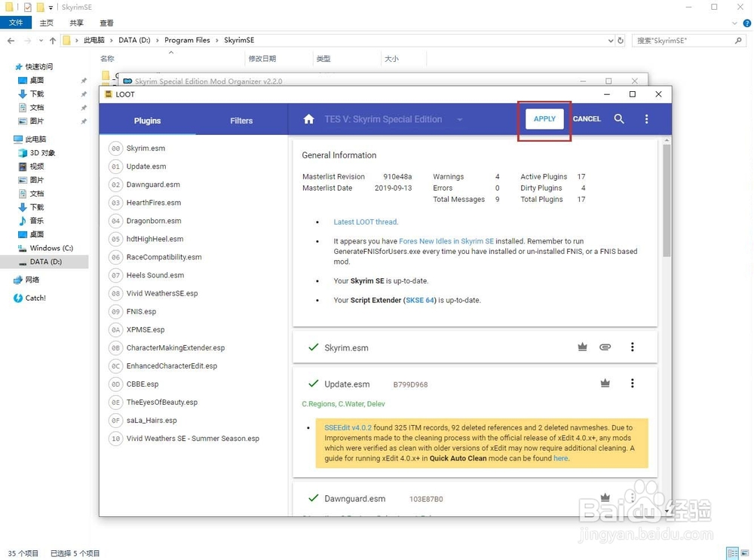This screenshot has height=560, width=754.
Task: Click crown icon on Dawnguard.esm card
Action: (605, 497)
